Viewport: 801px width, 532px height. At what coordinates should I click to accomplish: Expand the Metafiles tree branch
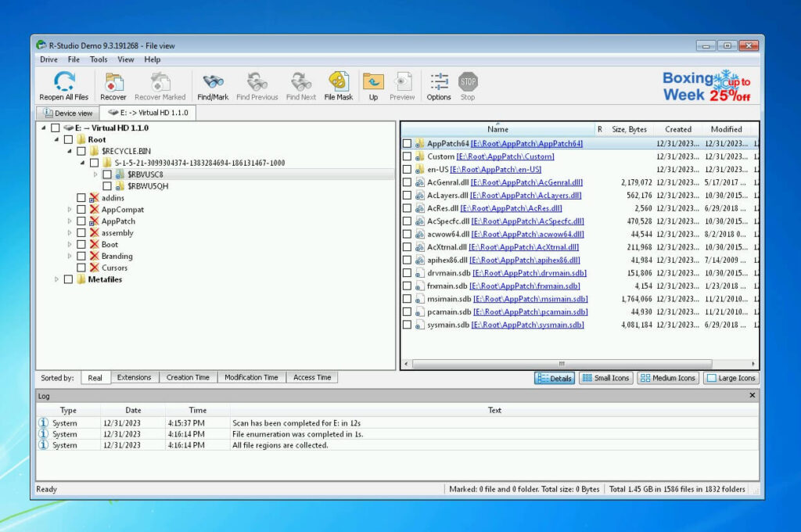coord(56,279)
